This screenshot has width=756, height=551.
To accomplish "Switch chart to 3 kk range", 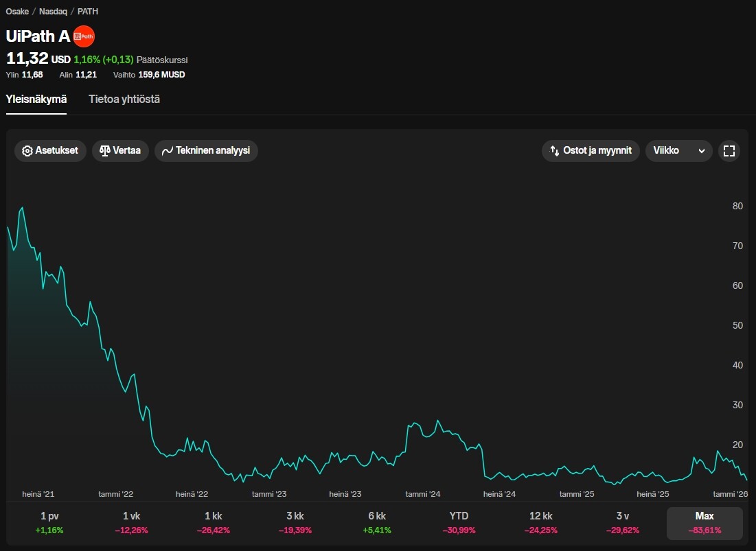I will 295,523.
